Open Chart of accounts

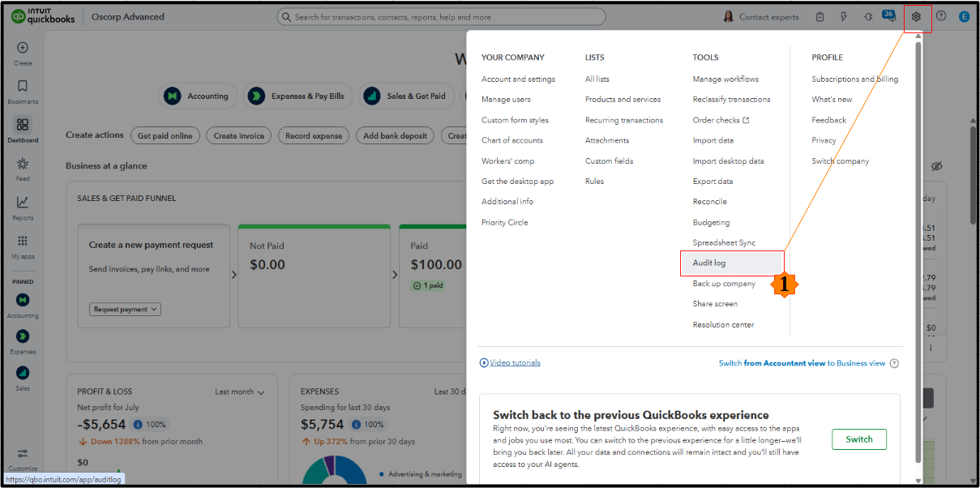[x=512, y=140]
